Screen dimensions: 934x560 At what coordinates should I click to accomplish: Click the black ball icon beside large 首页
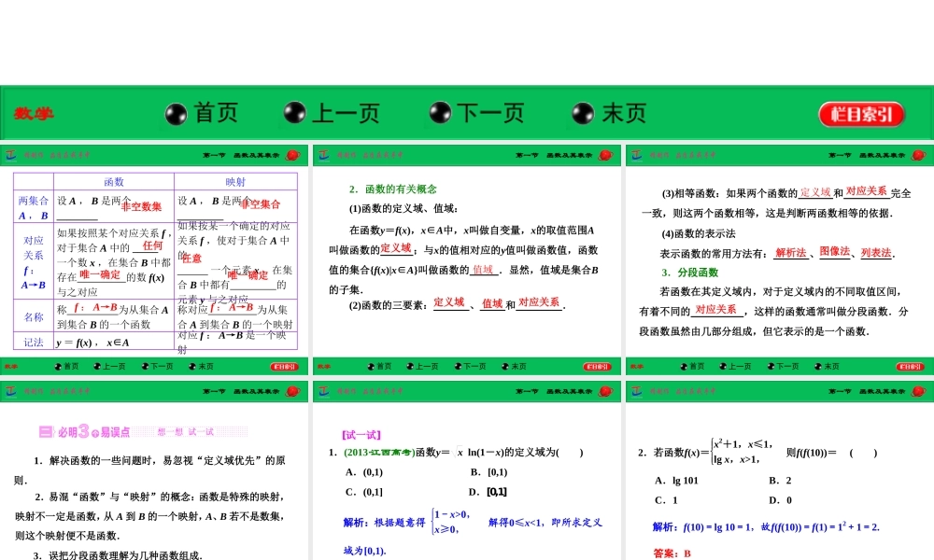[177, 114]
